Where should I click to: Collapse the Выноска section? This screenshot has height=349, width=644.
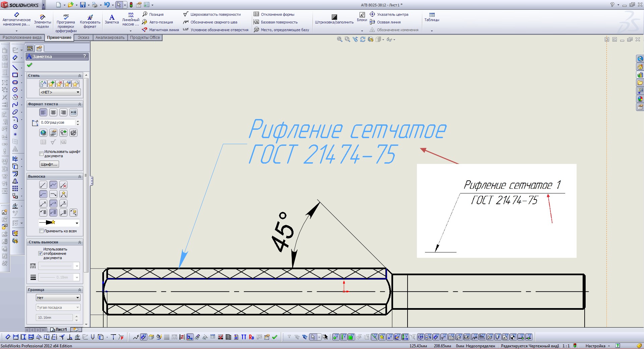point(80,176)
